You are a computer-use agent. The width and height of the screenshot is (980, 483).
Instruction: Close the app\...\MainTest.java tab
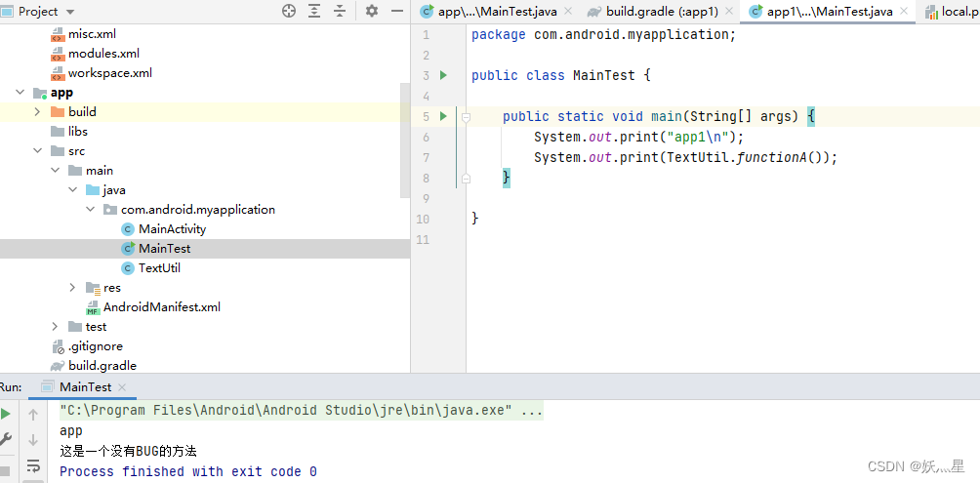pyautogui.click(x=568, y=12)
